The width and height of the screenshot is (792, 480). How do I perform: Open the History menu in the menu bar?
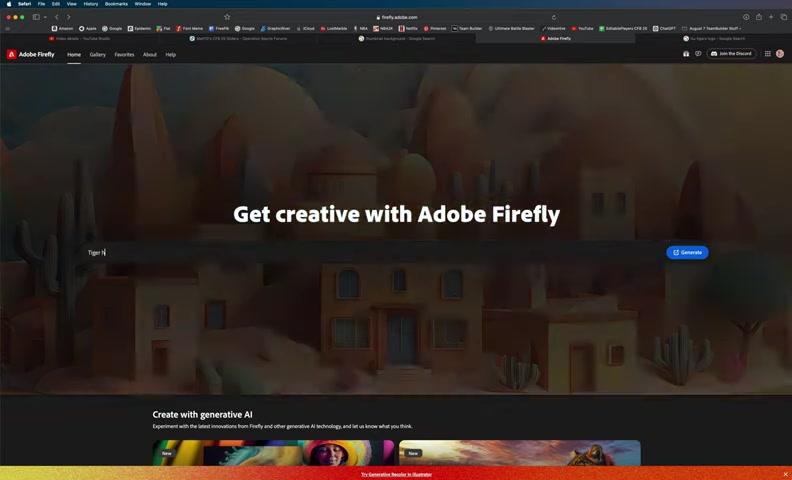coord(91,4)
